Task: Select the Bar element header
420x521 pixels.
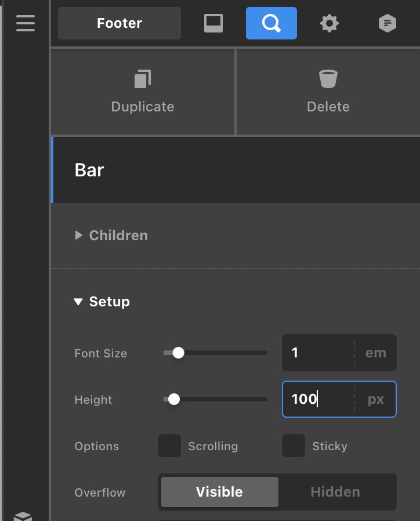Action: [236, 170]
